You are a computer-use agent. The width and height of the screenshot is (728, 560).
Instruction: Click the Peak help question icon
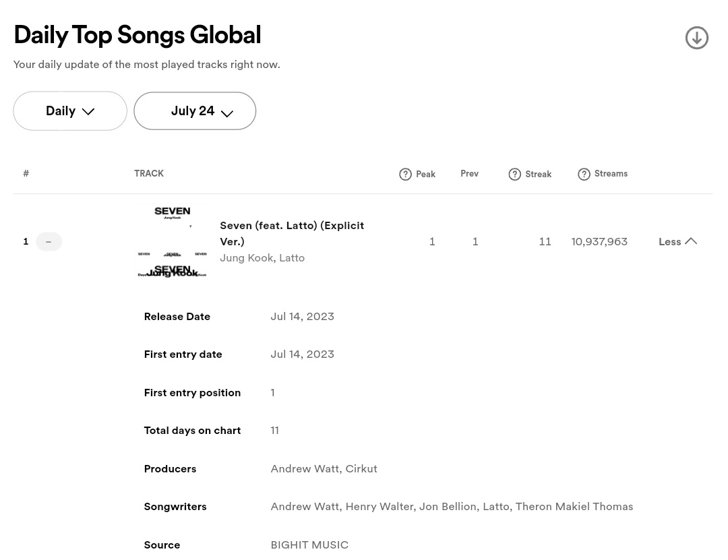(405, 175)
